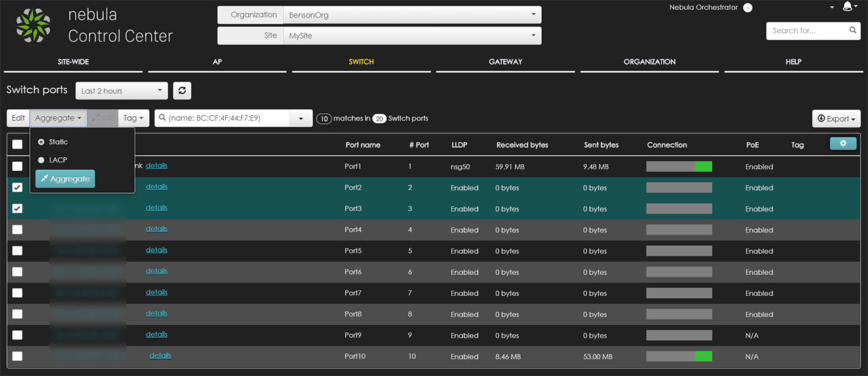Switch to the SITE-WIDE tab
868x376 pixels.
[73, 62]
